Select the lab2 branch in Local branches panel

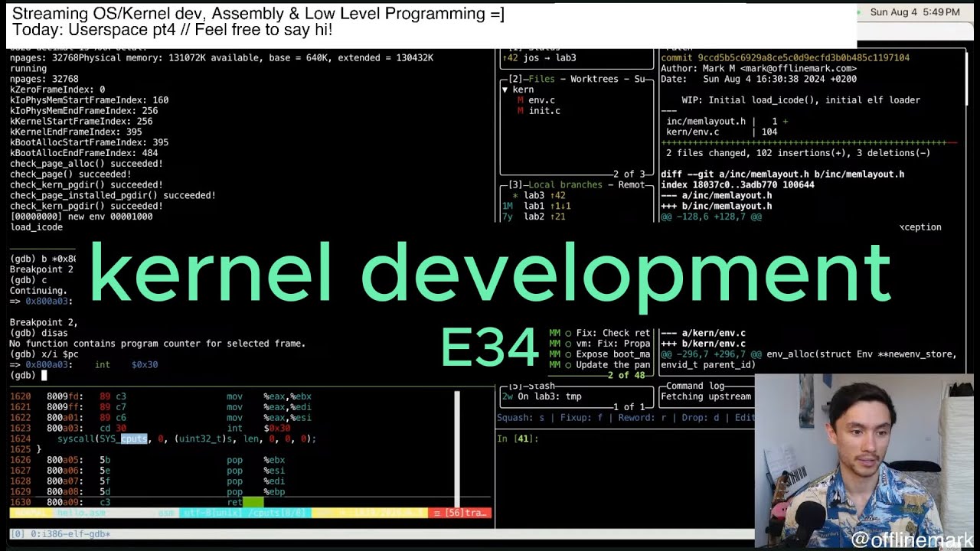(534, 217)
